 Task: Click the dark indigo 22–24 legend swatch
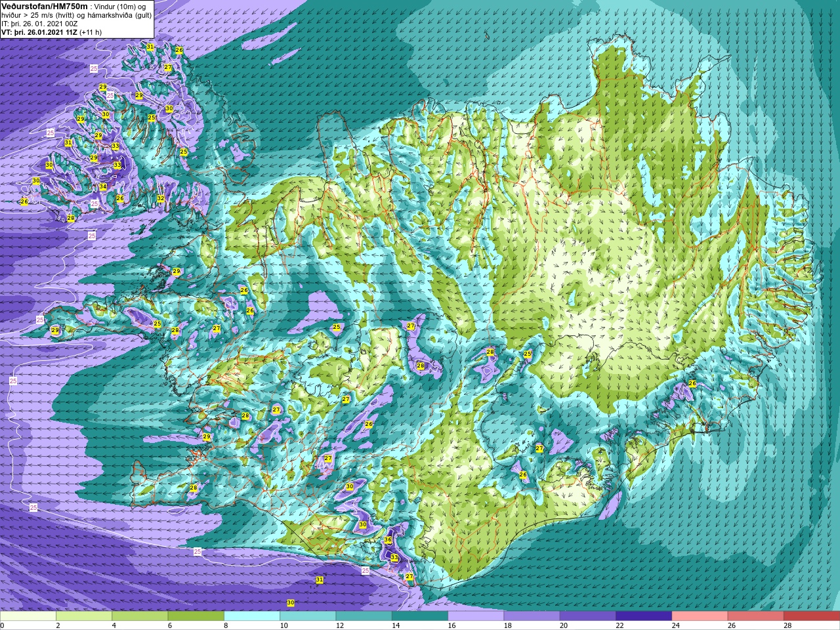click(644, 616)
